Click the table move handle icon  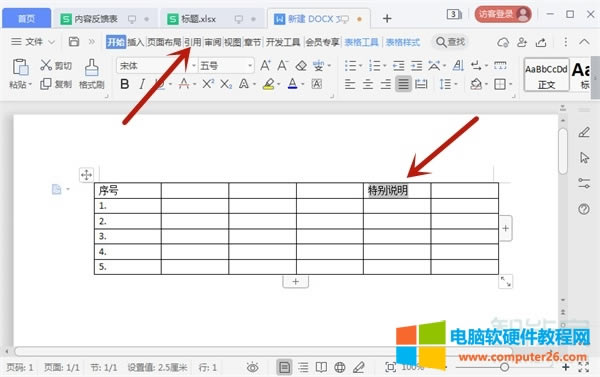pyautogui.click(x=86, y=175)
